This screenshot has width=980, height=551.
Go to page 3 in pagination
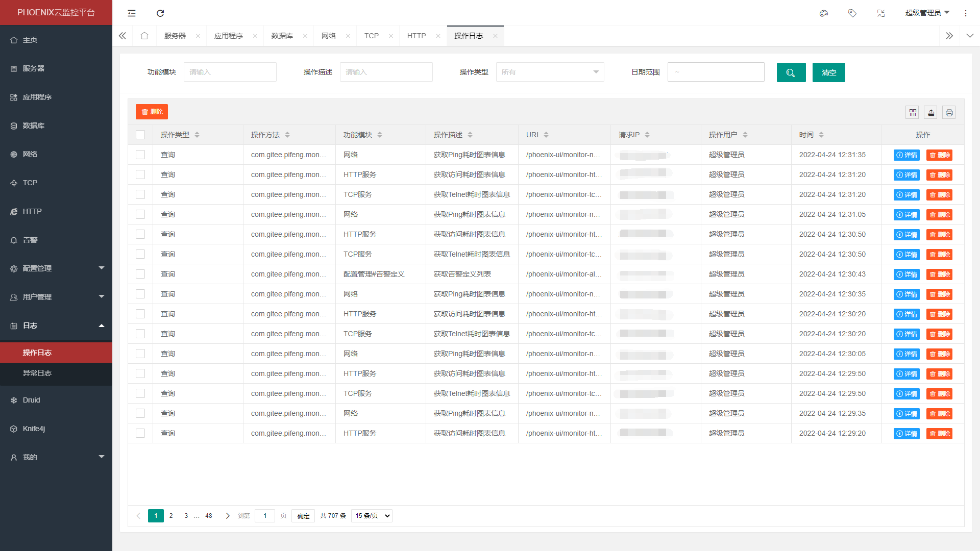pos(186,516)
